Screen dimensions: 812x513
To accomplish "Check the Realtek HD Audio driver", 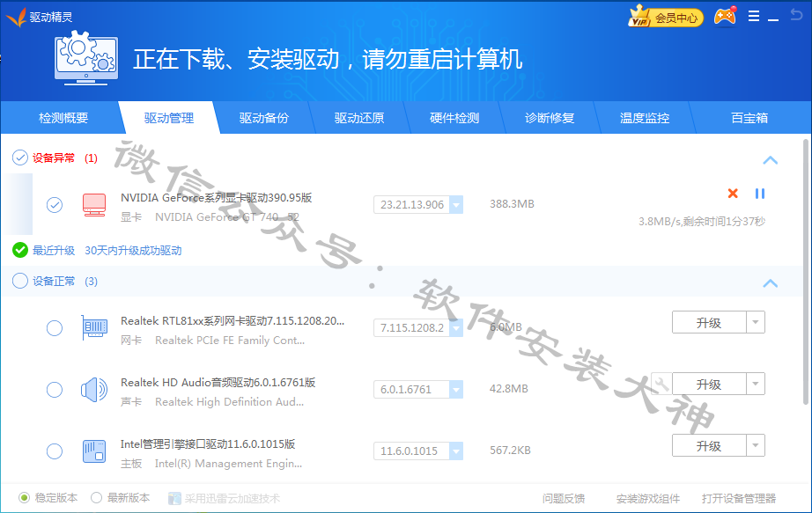I will pyautogui.click(x=55, y=390).
